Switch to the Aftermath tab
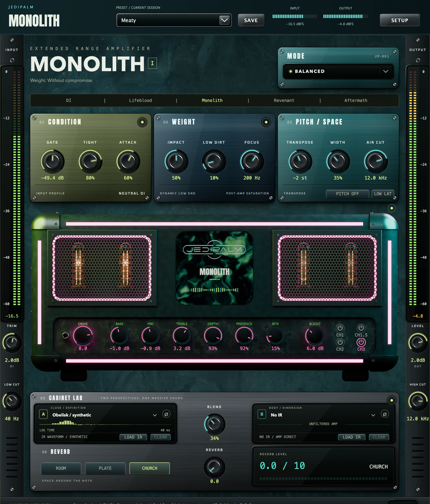 pos(355,101)
